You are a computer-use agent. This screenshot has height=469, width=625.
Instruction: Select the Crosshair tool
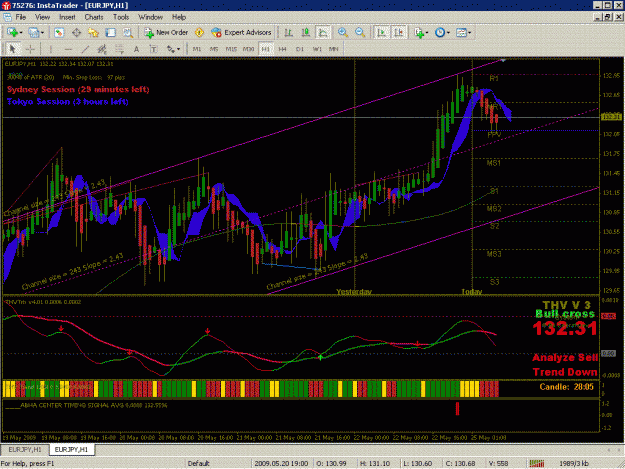[x=30, y=49]
